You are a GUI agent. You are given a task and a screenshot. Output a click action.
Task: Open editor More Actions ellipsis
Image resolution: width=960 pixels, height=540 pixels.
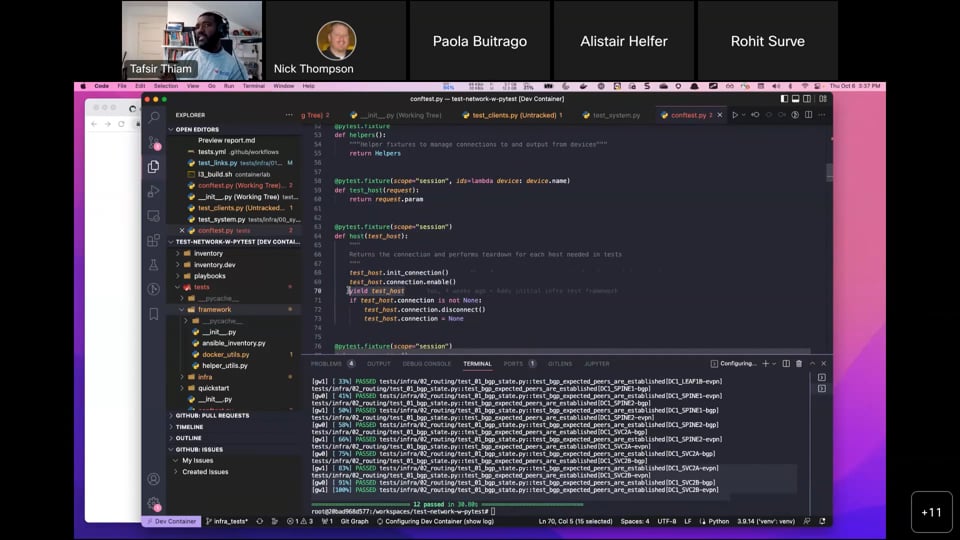(x=822, y=115)
